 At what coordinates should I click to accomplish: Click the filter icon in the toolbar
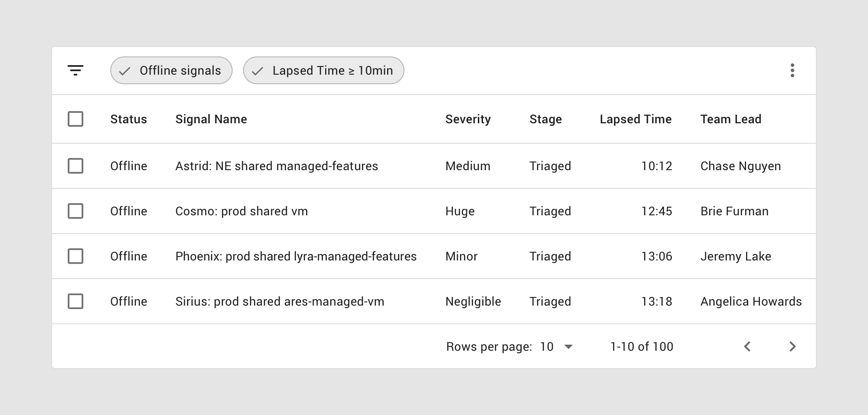coord(76,70)
